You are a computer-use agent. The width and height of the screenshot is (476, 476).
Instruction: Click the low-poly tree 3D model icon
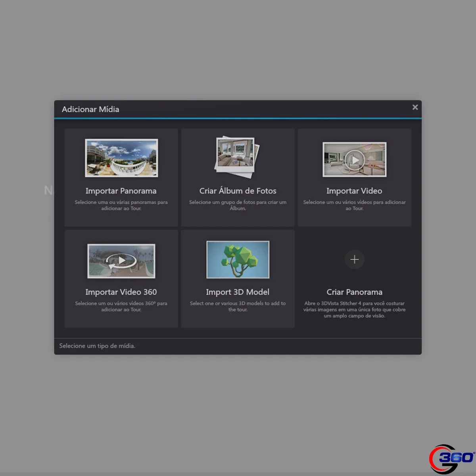point(238,259)
